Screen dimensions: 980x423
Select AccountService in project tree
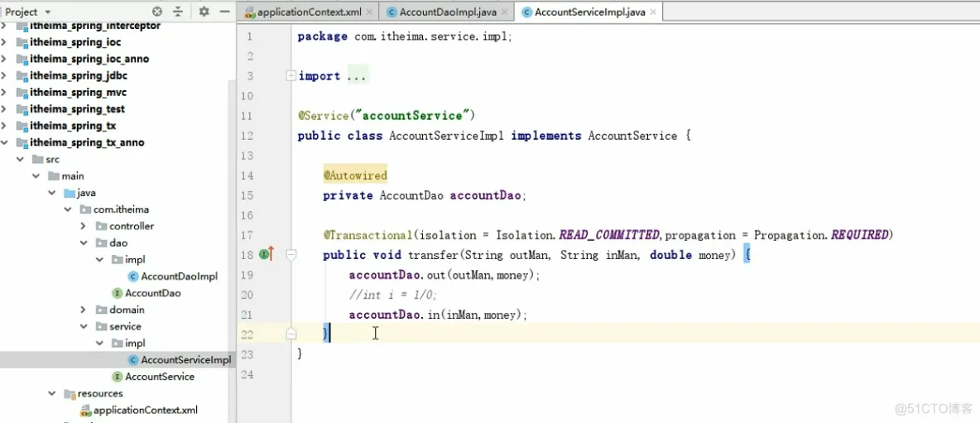click(x=160, y=377)
